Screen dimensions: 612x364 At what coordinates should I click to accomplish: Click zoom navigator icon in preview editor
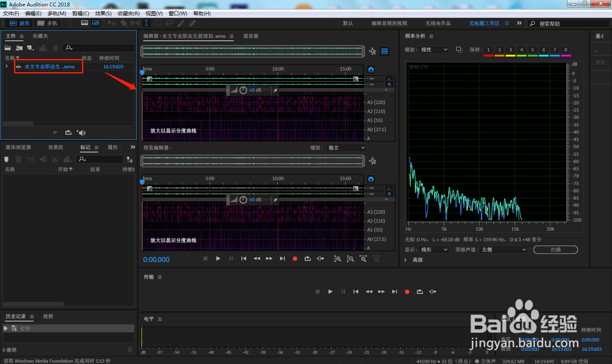tap(373, 161)
